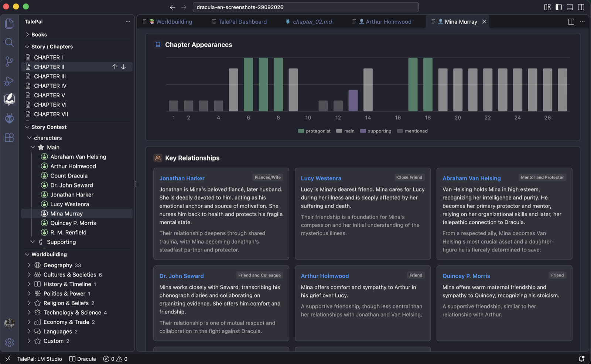Image resolution: width=591 pixels, height=364 pixels.
Task: Move CHAPTER II down with the arrow
Action: pos(123,67)
